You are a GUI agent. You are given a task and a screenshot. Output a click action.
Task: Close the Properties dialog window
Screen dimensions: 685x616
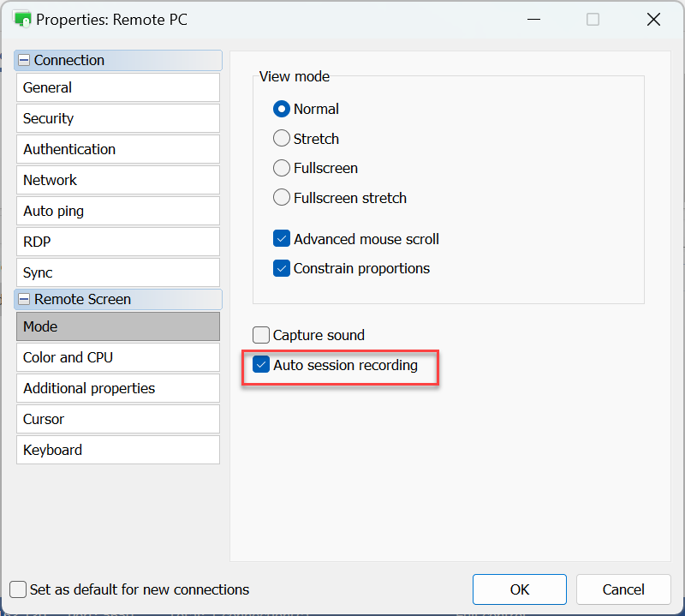coord(653,20)
